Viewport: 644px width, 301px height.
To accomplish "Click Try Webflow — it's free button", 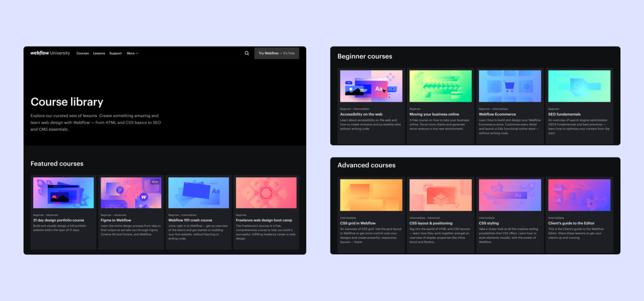I will pos(276,53).
